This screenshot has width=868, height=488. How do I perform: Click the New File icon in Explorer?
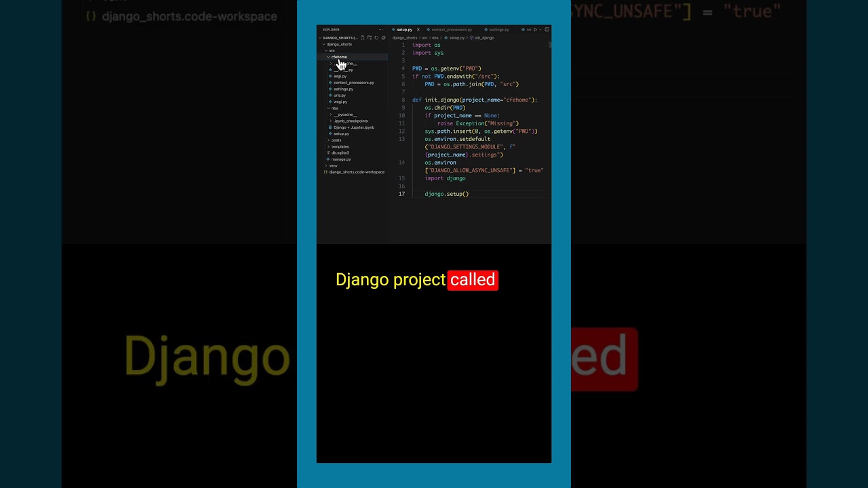pos(363,38)
